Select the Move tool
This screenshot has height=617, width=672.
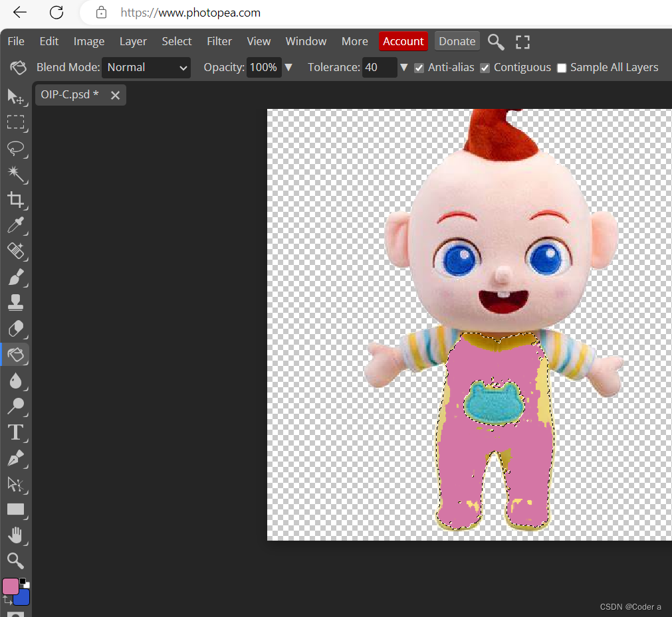coord(16,97)
